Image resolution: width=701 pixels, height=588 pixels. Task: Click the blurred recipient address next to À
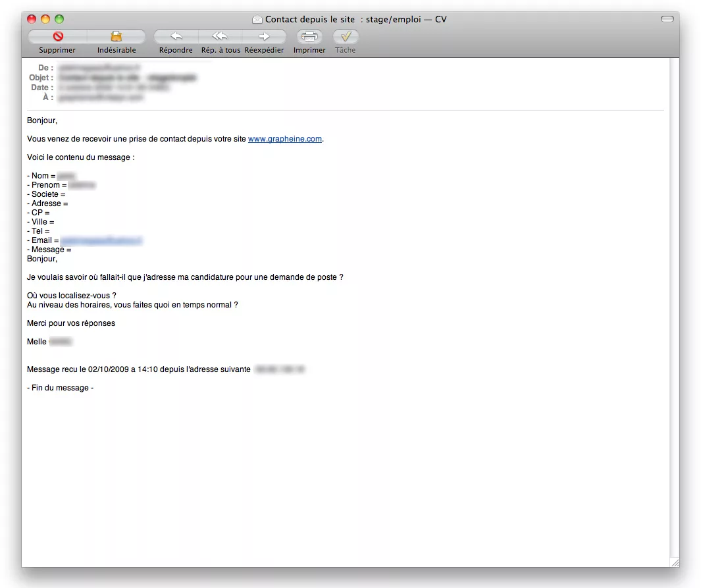101,97
